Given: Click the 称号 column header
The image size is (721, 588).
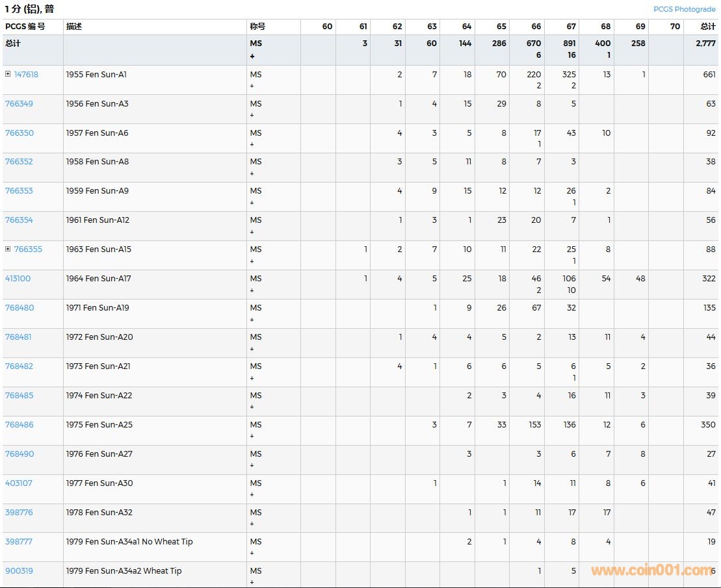Looking at the screenshot, I should click(257, 27).
